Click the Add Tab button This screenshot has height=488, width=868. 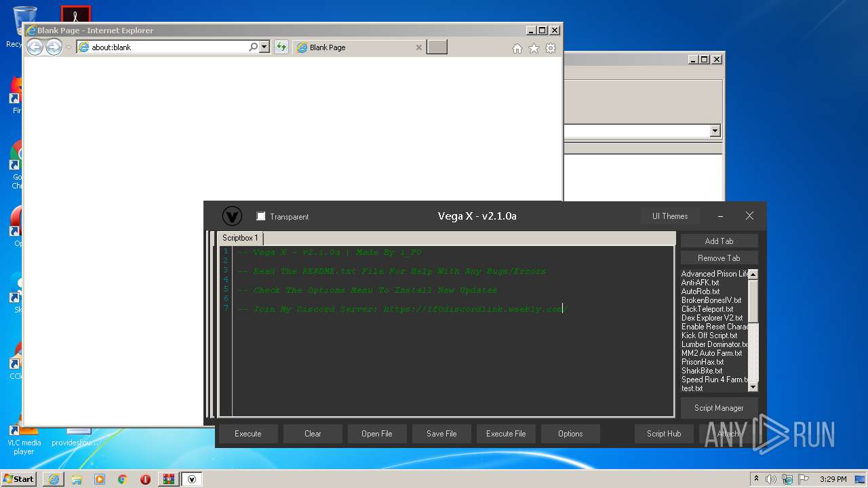coord(719,241)
